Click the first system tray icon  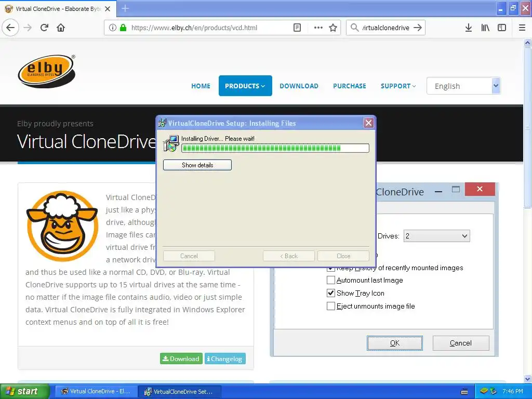pos(484,391)
